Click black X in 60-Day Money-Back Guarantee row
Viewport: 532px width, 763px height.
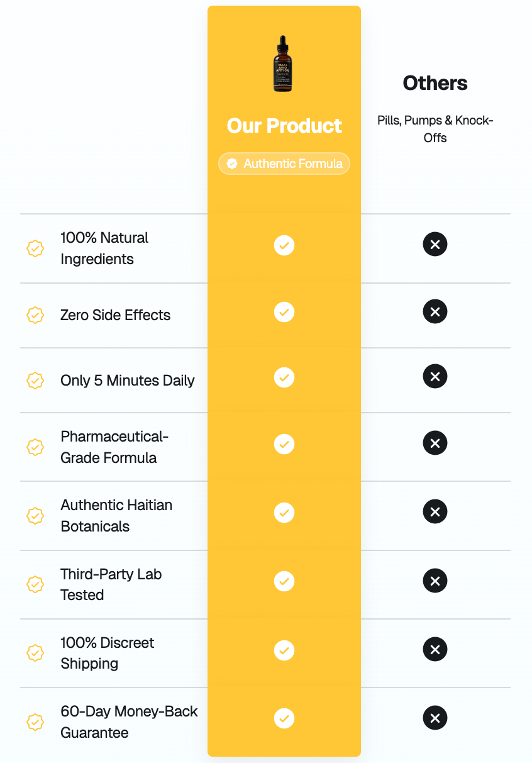(x=435, y=718)
